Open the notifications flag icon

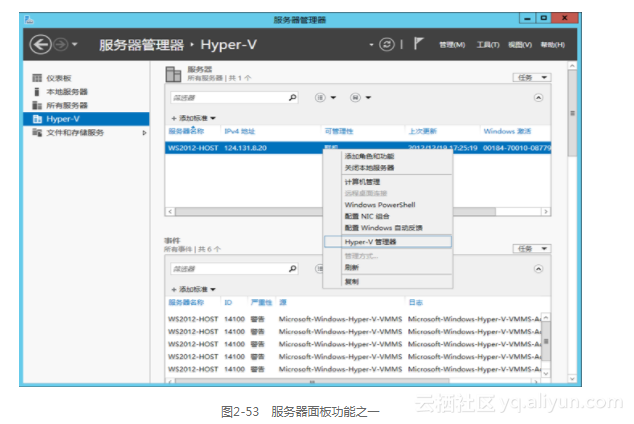pyautogui.click(x=418, y=44)
